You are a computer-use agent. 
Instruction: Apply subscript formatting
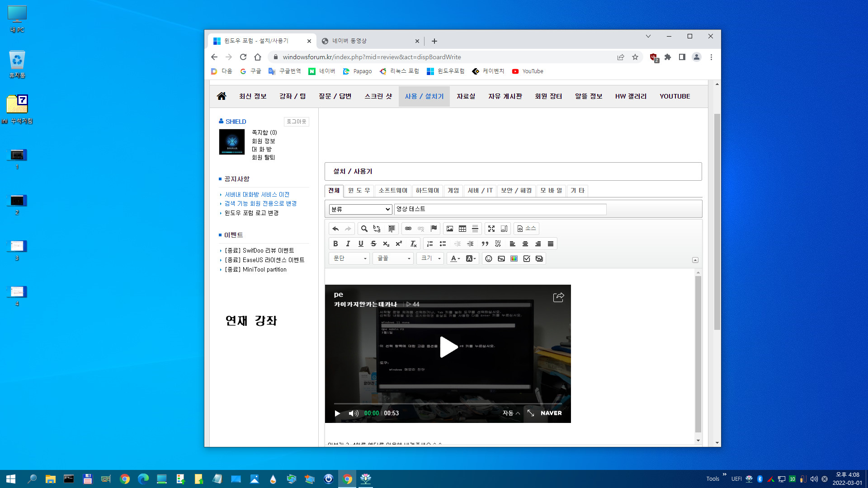pos(386,244)
